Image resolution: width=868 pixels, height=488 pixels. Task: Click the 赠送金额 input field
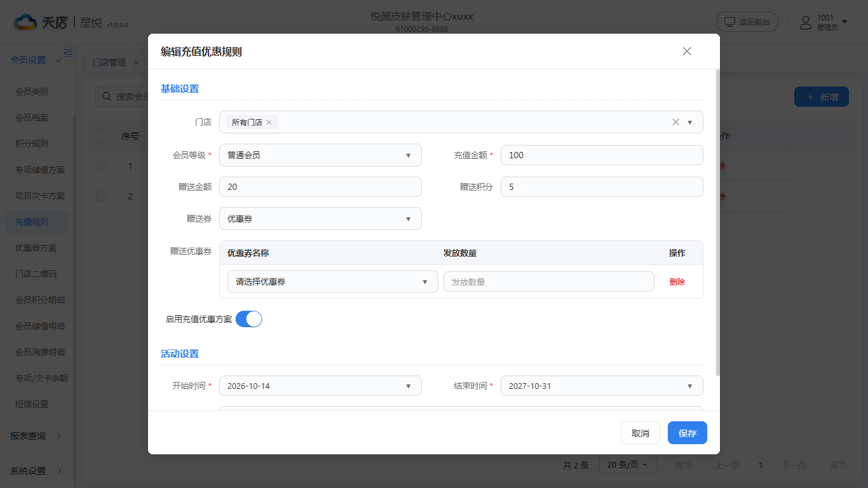pos(320,187)
